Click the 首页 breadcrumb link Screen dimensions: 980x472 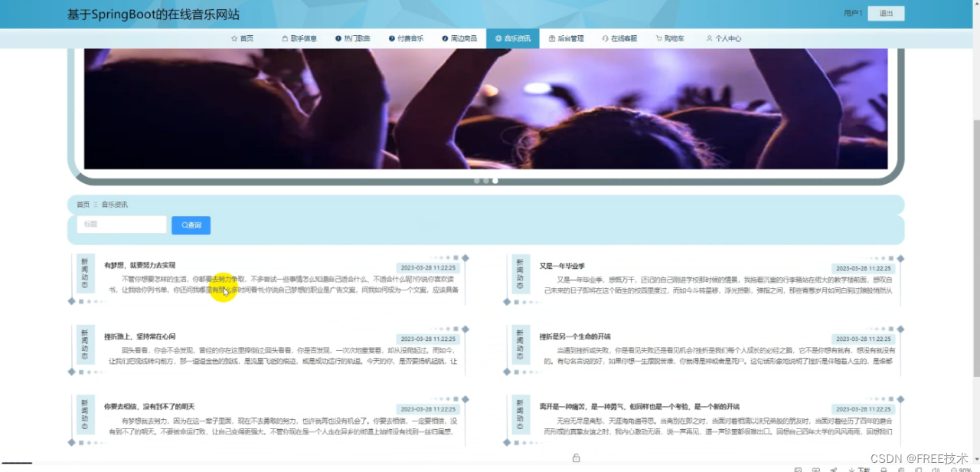83,205
